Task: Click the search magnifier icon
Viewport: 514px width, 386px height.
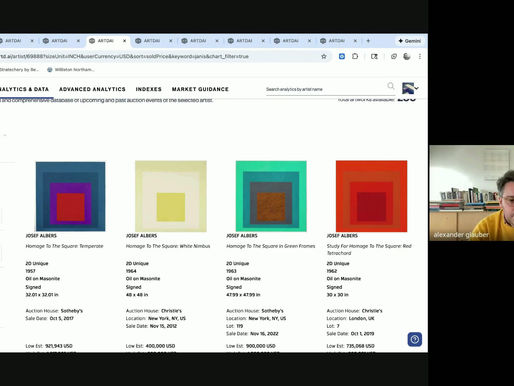Action: click(x=391, y=86)
